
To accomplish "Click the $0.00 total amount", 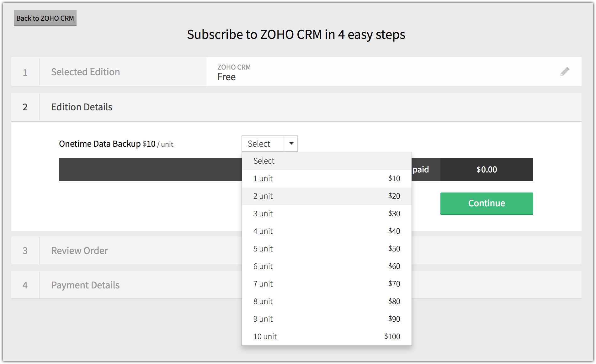I will tap(487, 170).
